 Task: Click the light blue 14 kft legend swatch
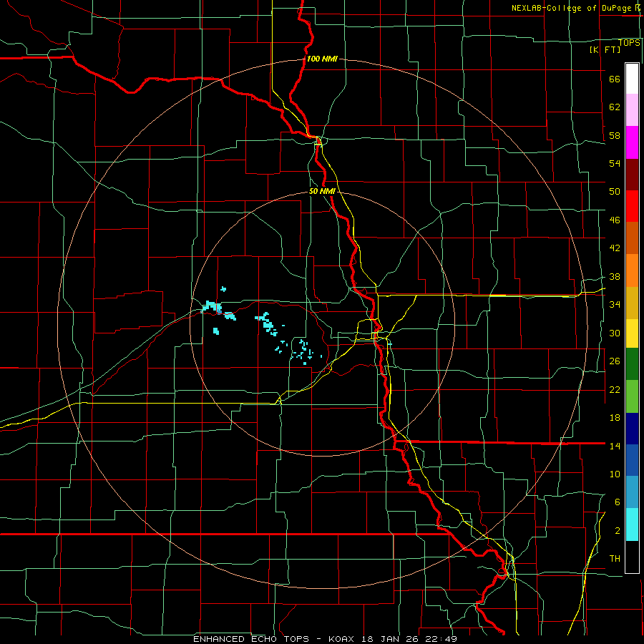click(632, 492)
